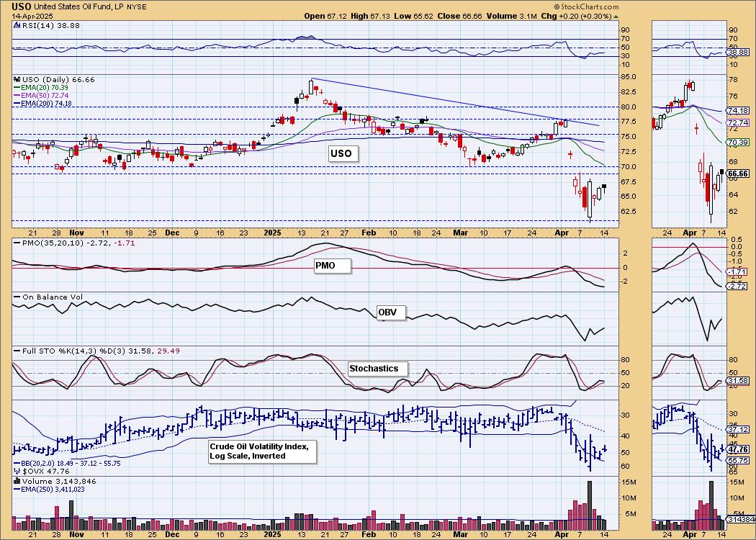Select the On Balance Vol legend

pos(53,297)
